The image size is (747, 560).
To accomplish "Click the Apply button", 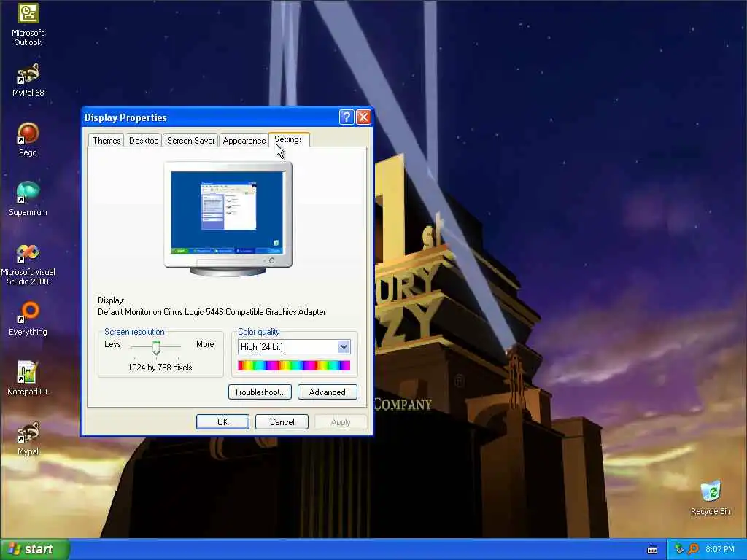I will (x=341, y=422).
